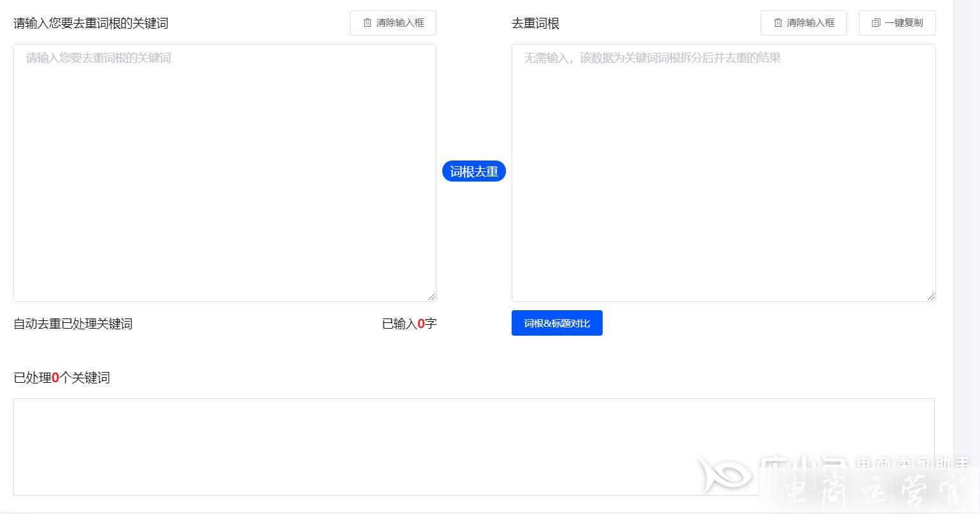Focus the keyword input textarea

pyautogui.click(x=225, y=173)
